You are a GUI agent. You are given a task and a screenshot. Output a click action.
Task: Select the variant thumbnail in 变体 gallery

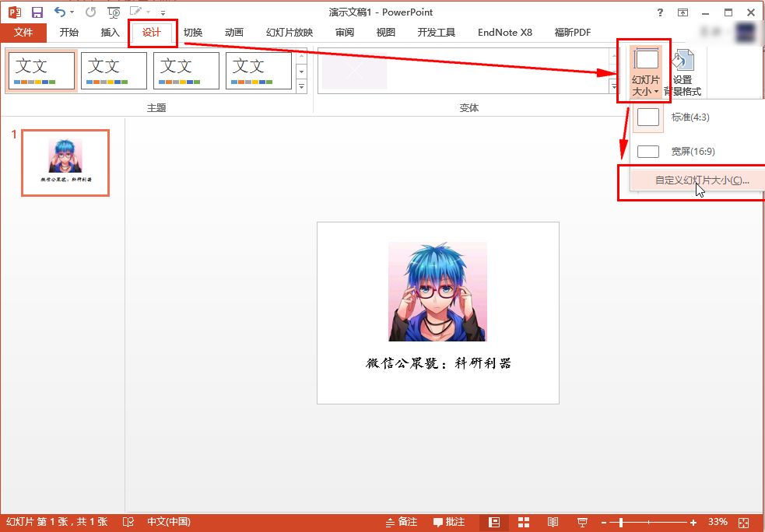[x=355, y=71]
